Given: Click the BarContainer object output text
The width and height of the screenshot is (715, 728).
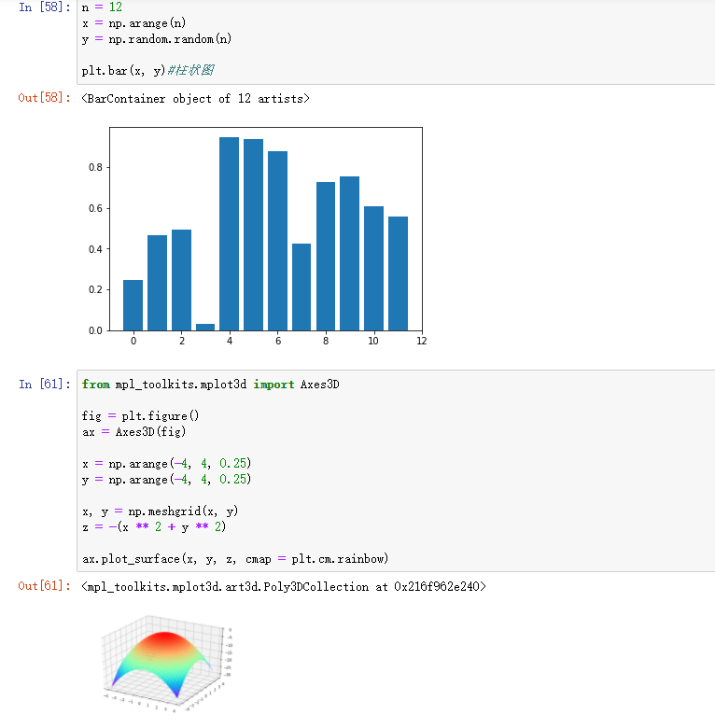Looking at the screenshot, I should coord(195,98).
